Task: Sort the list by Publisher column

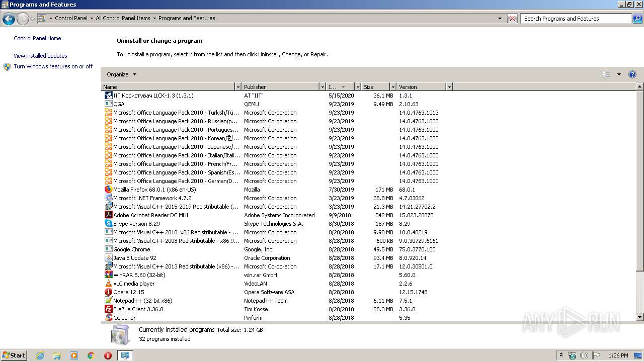Action: (281, 87)
